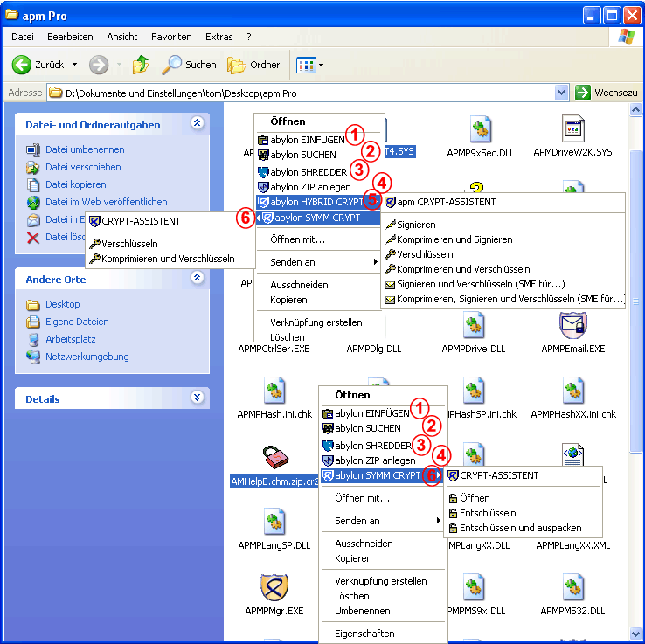Choose apm CRYPT-ASSISTENT in hybrid submenu
Viewport: 645px width, 644px height.
(447, 202)
